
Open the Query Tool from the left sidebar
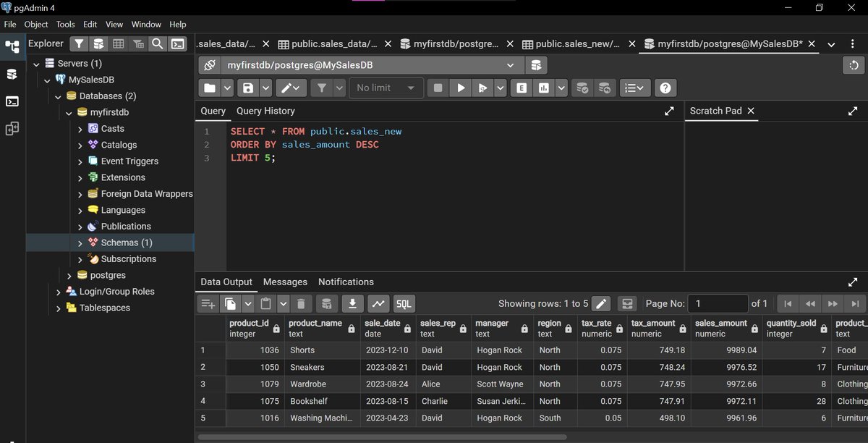coord(12,74)
